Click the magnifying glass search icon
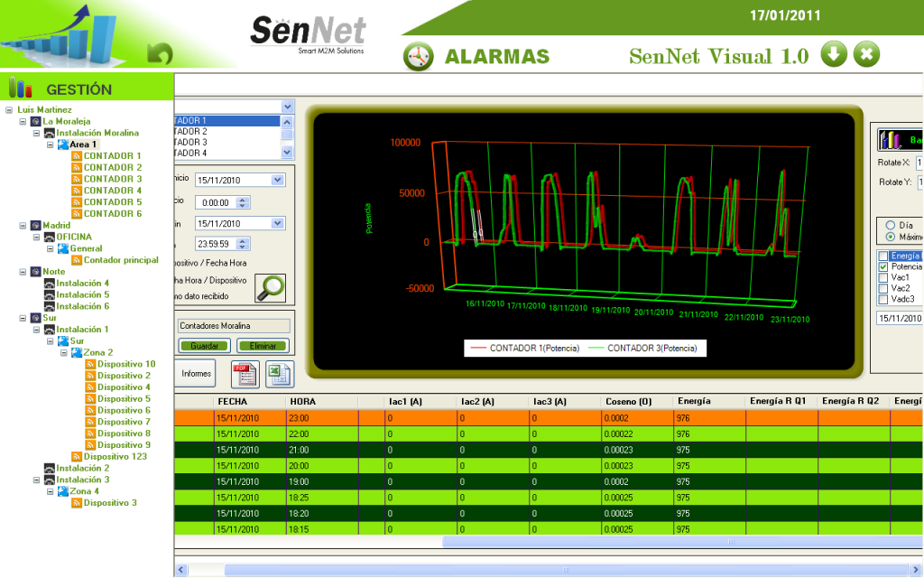 point(269,287)
